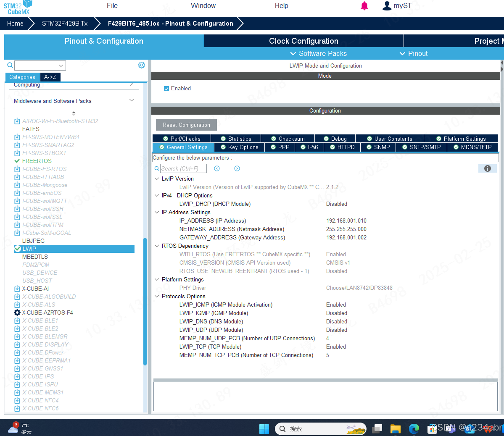
Task: Click IP address value 192.168.001.010
Action: click(346, 221)
